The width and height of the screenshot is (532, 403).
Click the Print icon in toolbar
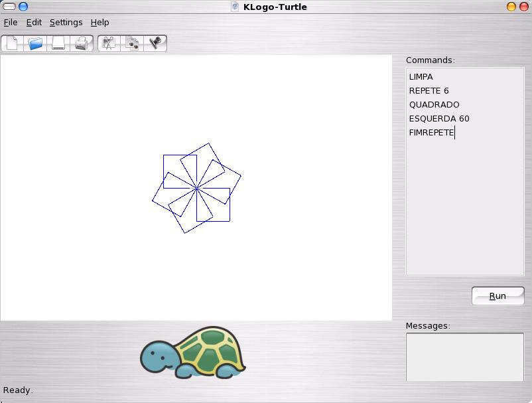pyautogui.click(x=82, y=43)
